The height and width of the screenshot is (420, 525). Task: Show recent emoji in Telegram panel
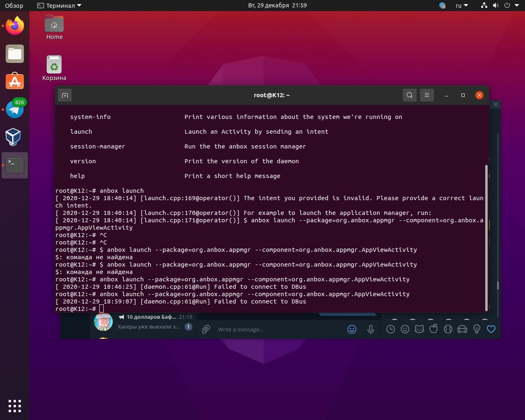(391, 329)
